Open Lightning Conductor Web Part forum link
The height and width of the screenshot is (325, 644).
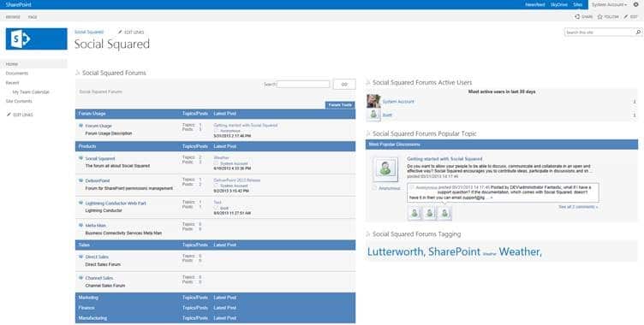[x=116, y=204]
